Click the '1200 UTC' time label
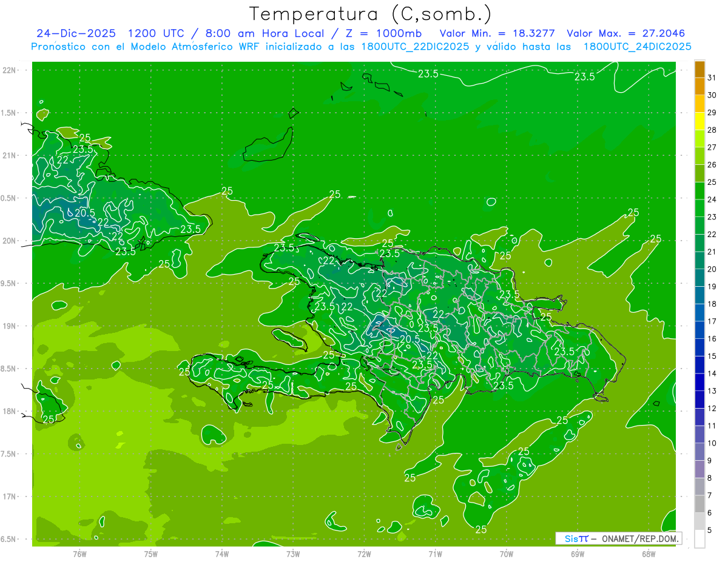The image size is (728, 562). [157, 33]
